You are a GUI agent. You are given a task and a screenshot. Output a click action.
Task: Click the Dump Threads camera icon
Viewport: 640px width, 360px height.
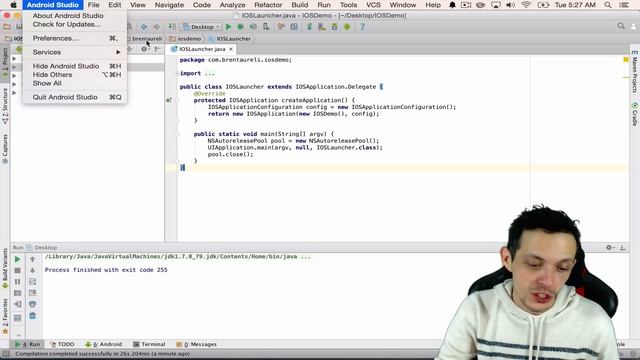18,293
